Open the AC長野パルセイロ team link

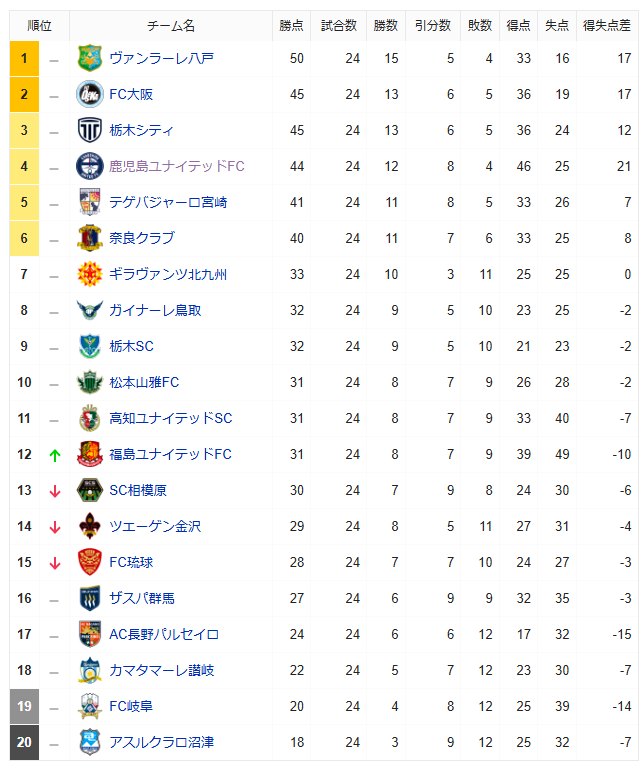pyautogui.click(x=164, y=635)
